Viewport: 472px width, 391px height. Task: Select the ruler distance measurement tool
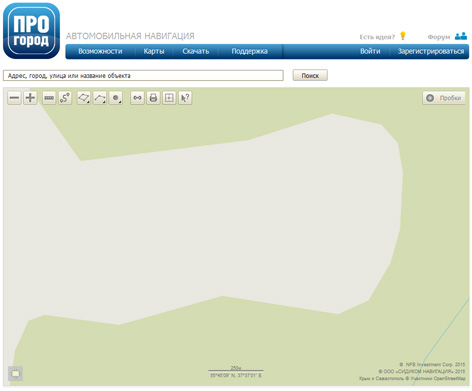[49, 98]
